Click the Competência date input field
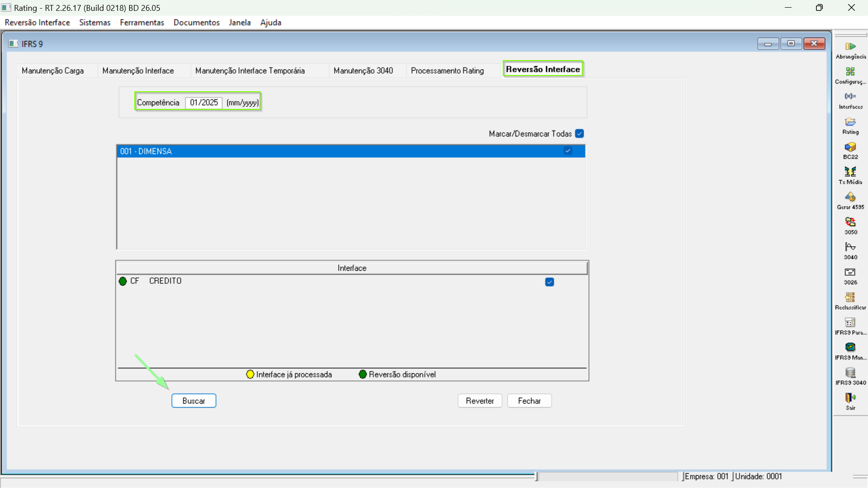Viewport: 868px width, 488px height. [203, 103]
